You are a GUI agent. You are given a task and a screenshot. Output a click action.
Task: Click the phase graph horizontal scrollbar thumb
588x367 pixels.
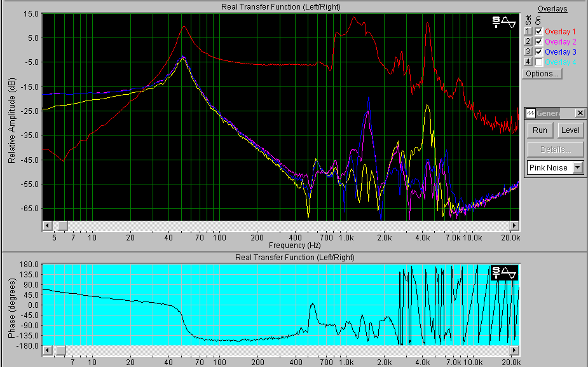click(x=61, y=350)
